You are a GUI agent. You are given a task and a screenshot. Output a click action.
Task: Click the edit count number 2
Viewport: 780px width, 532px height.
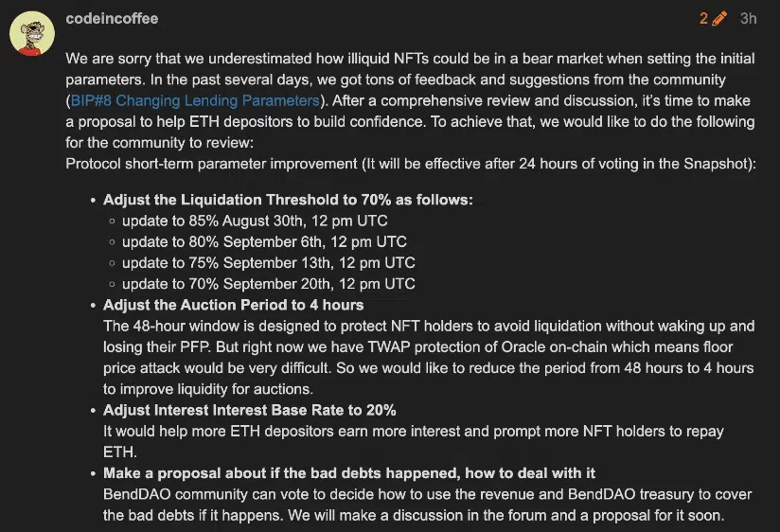[703, 19]
